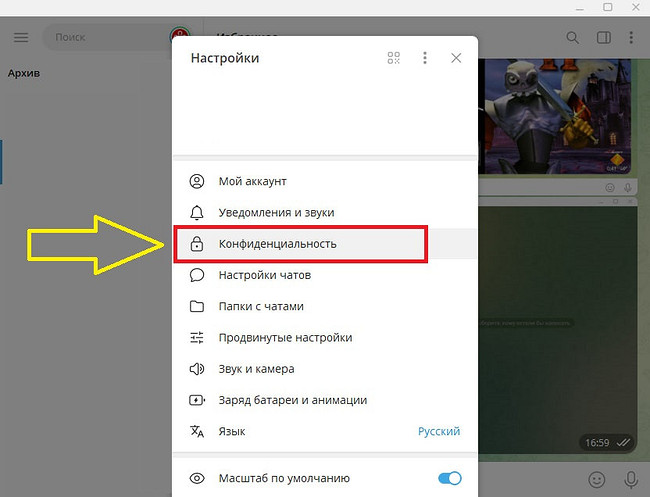The height and width of the screenshot is (497, 650).
Task: Open Настройки чатов section
Action: (265, 275)
